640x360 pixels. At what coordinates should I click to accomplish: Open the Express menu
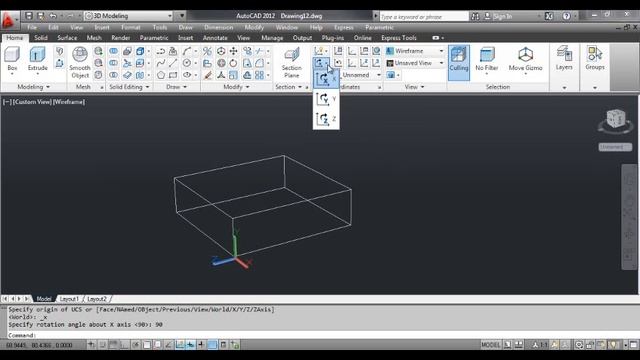click(344, 27)
